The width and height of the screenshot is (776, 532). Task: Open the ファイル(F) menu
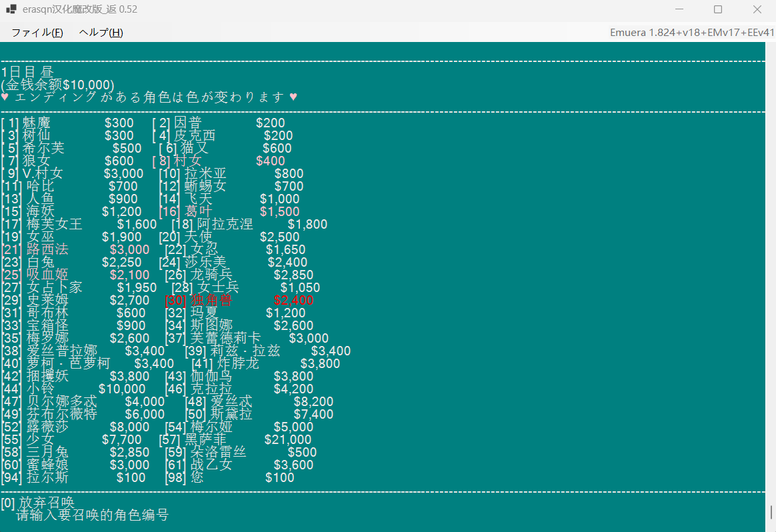(x=37, y=32)
